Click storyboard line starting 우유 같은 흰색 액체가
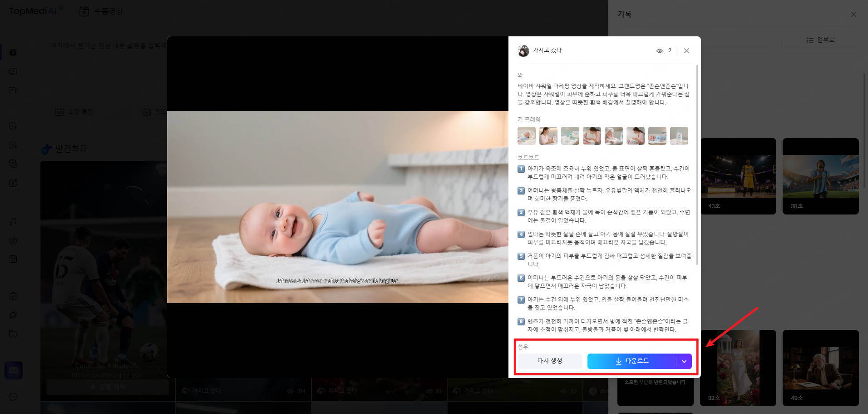 [608, 216]
